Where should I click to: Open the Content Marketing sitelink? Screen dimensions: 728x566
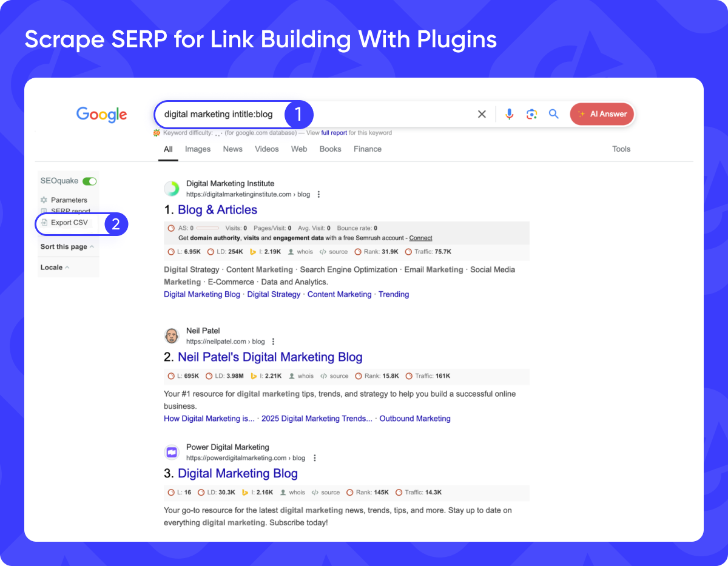[x=339, y=294]
